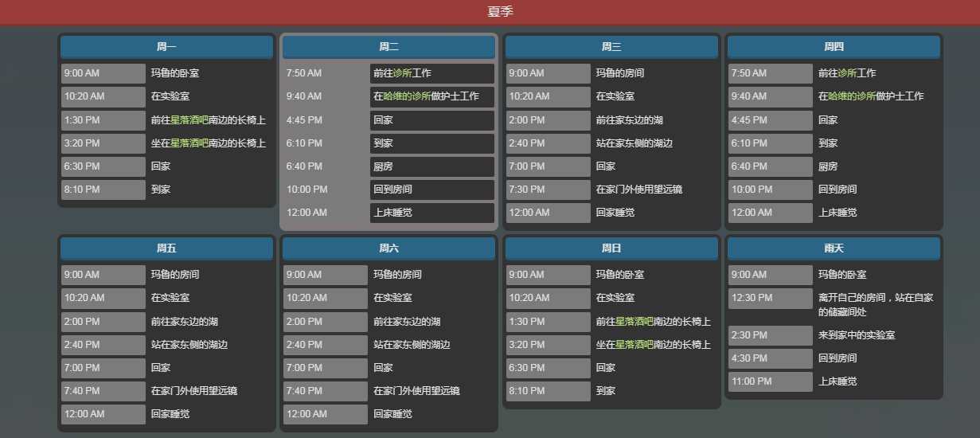The height and width of the screenshot is (438, 980).
Task: Select the 周日 schedule header
Action: tap(611, 248)
